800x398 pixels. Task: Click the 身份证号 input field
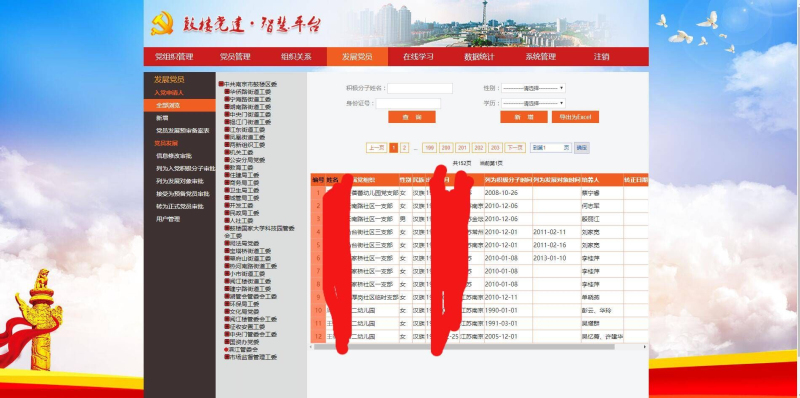(408, 104)
